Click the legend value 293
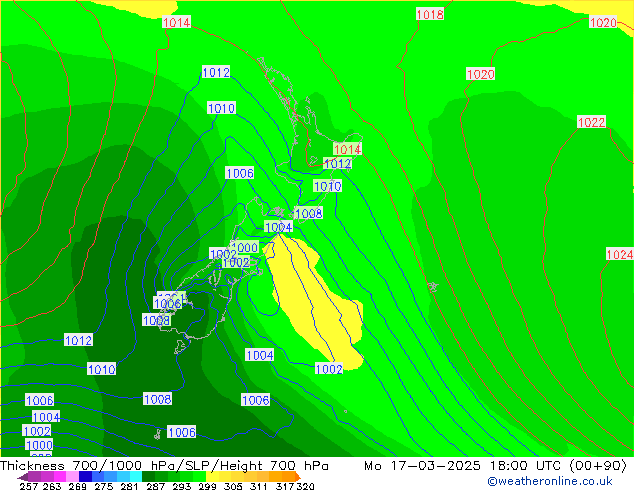Image resolution: width=634 pixels, height=490 pixels. [182, 486]
